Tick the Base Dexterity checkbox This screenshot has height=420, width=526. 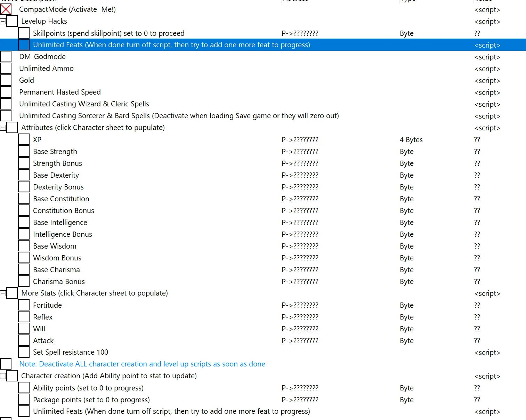point(24,175)
